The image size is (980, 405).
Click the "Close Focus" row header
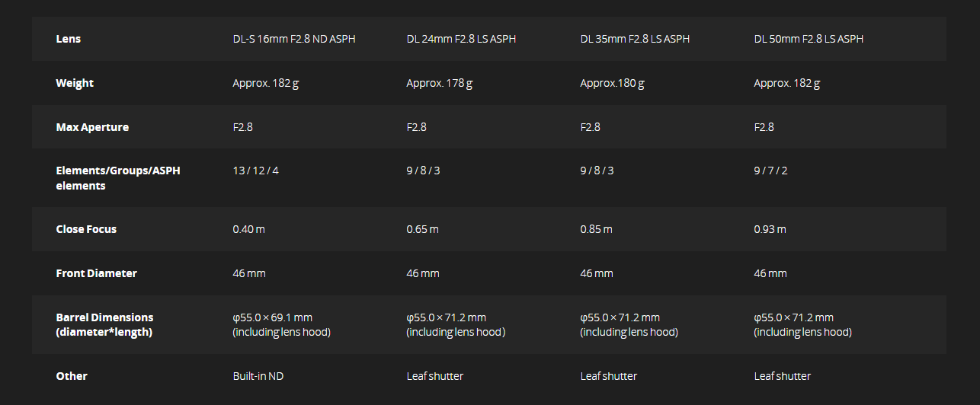tap(86, 229)
